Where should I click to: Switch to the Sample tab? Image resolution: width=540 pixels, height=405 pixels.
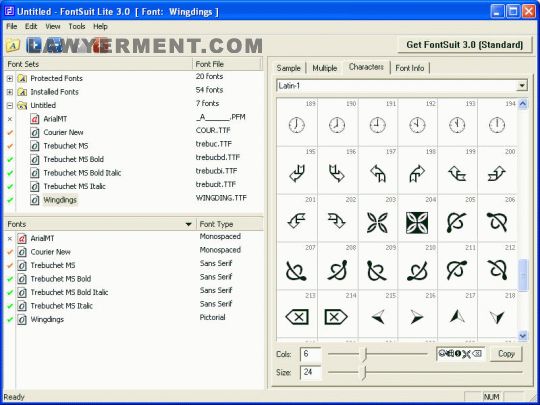click(289, 68)
